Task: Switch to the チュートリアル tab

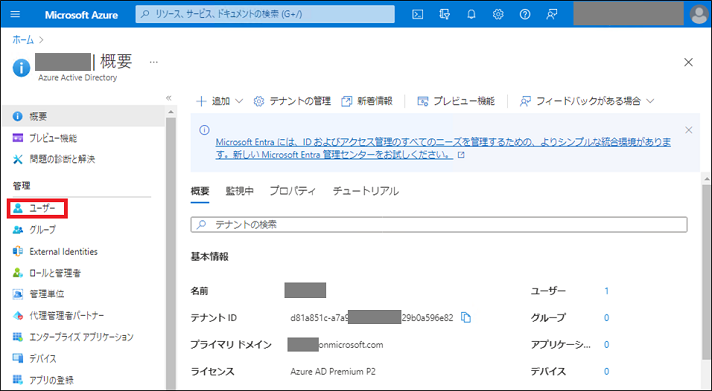Action: [366, 191]
